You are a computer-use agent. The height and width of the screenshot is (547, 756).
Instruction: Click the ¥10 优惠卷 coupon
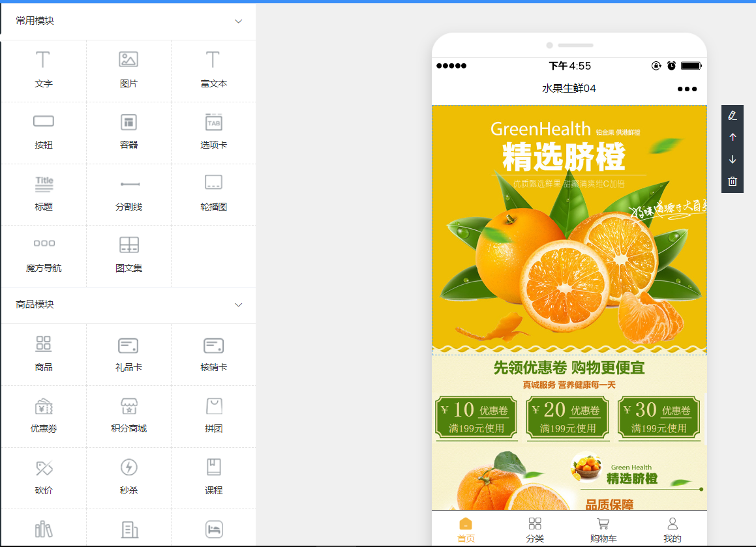coord(476,417)
